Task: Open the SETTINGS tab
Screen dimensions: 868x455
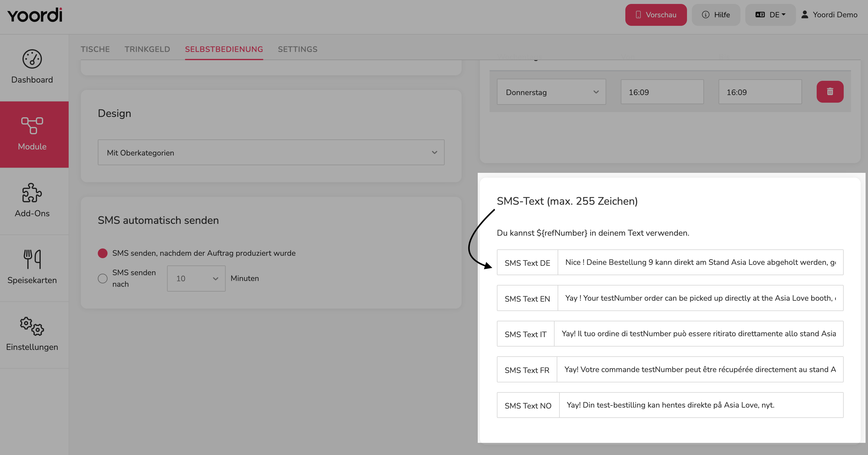Action: 298,49
